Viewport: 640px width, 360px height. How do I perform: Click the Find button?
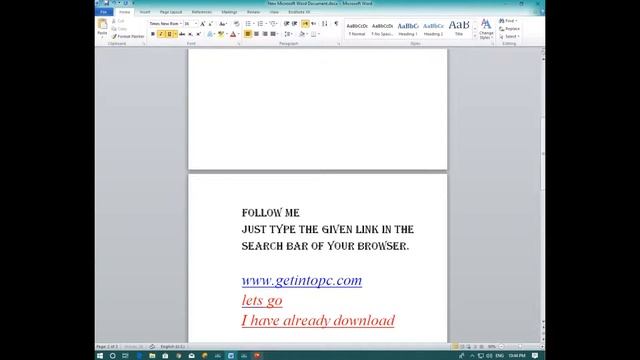pos(508,21)
